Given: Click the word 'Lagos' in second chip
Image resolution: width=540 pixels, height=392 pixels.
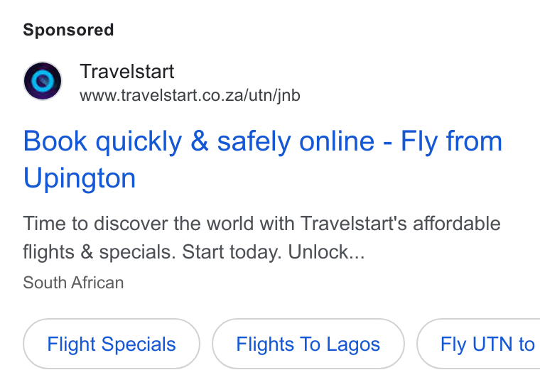Looking at the screenshot, I should [353, 344].
